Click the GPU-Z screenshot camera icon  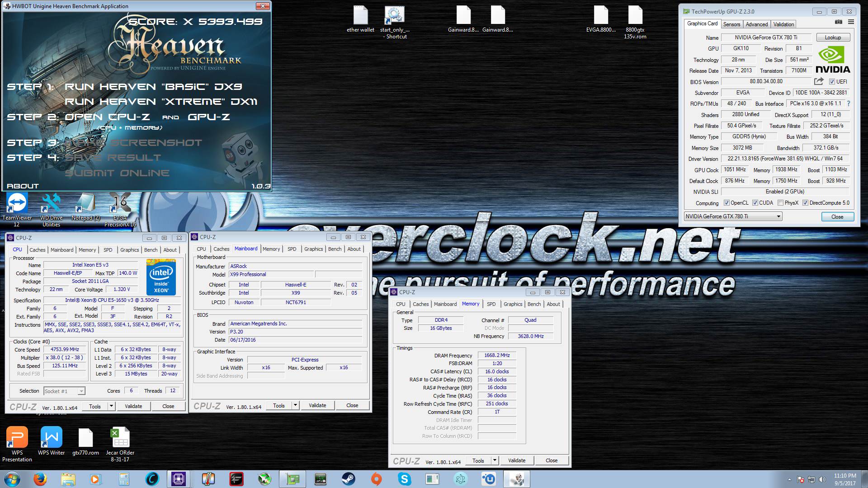pyautogui.click(x=838, y=22)
